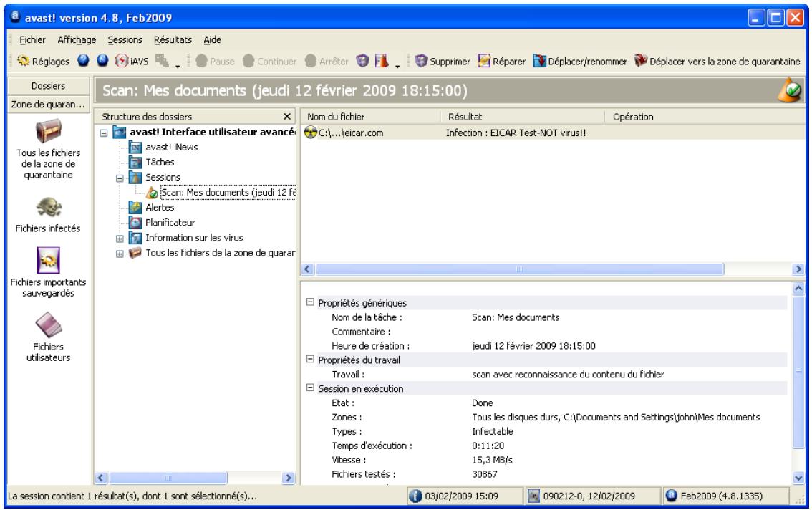Open the Aide menu

click(x=213, y=39)
